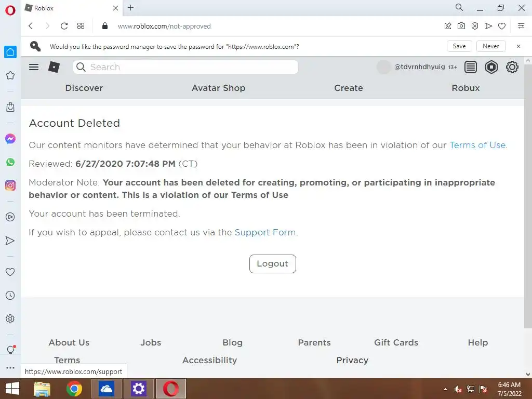Click the Accessibility footer link
This screenshot has height=399, width=532.
(210, 360)
